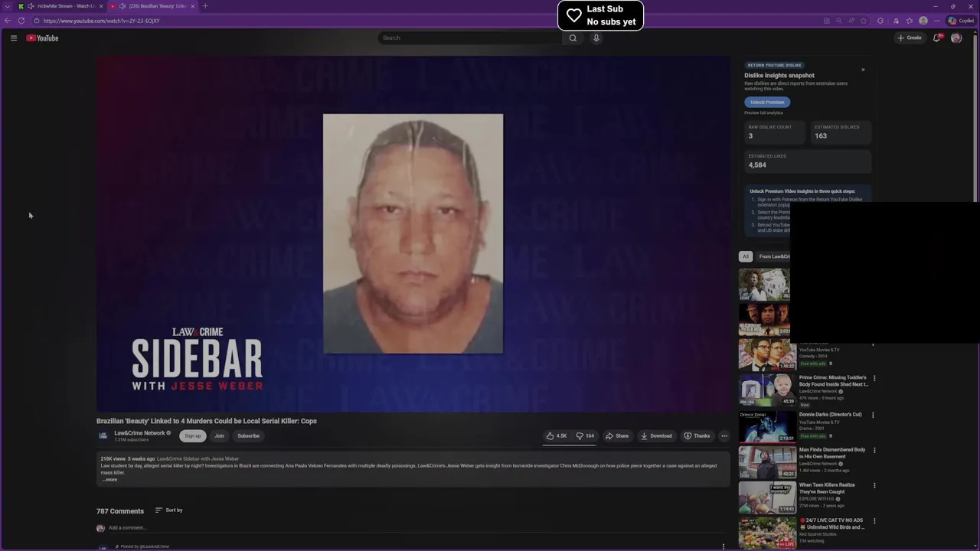Close Dislike insights snapshot panel

863,70
